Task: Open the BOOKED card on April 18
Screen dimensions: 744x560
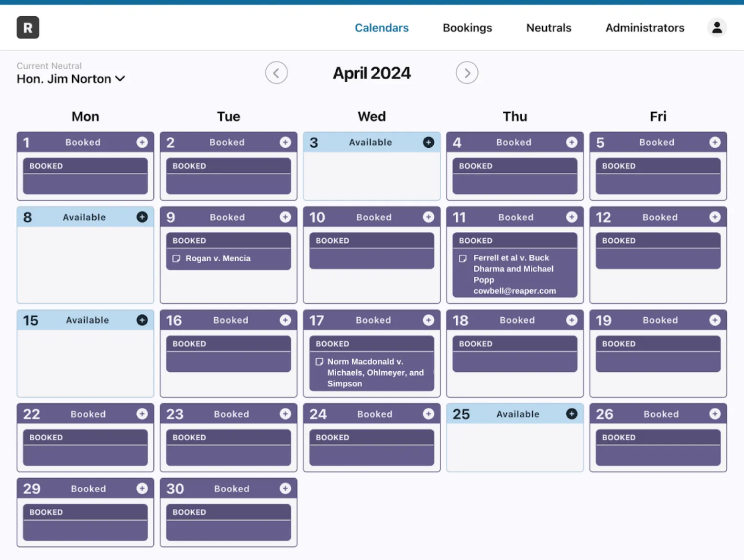Action: point(514,354)
